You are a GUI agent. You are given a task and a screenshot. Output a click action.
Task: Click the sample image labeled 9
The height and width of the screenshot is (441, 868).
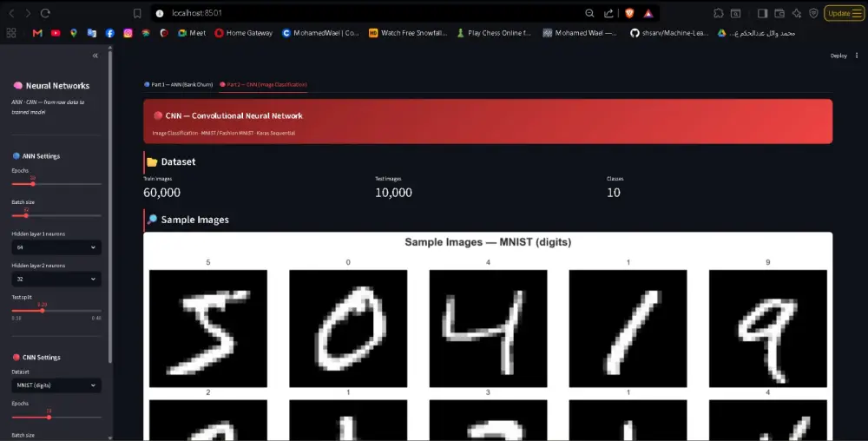[x=768, y=329]
